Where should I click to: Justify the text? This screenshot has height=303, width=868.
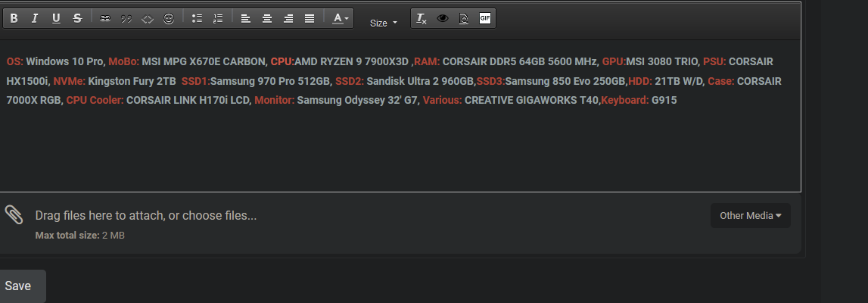click(310, 18)
